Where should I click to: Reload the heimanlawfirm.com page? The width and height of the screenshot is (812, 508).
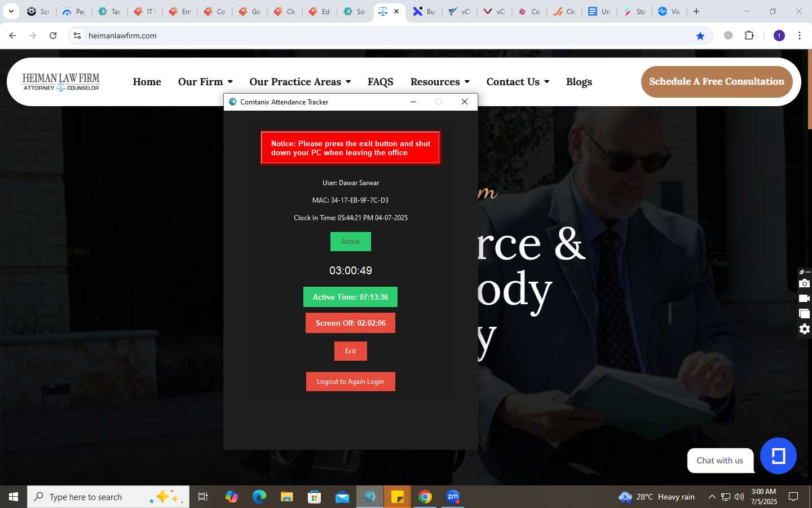coord(53,36)
